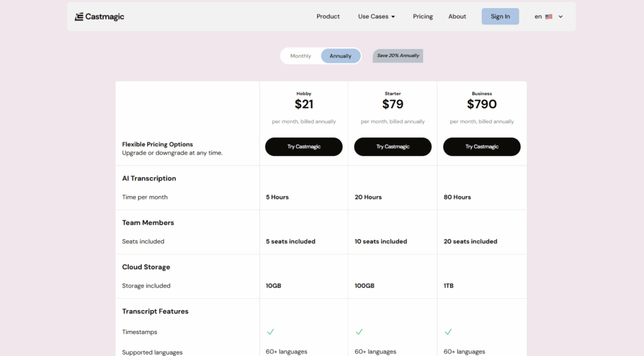
Task: Click the "1TB" storage value
Action: [x=448, y=286]
